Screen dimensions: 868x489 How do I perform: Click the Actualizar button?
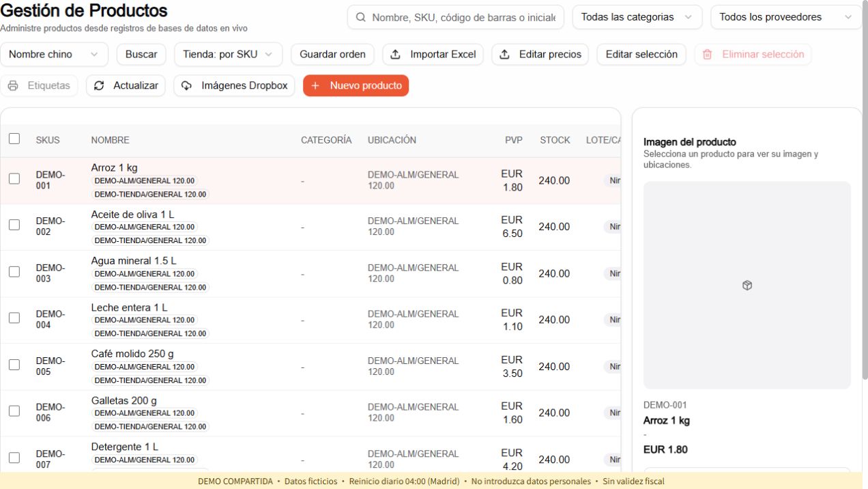pos(126,86)
